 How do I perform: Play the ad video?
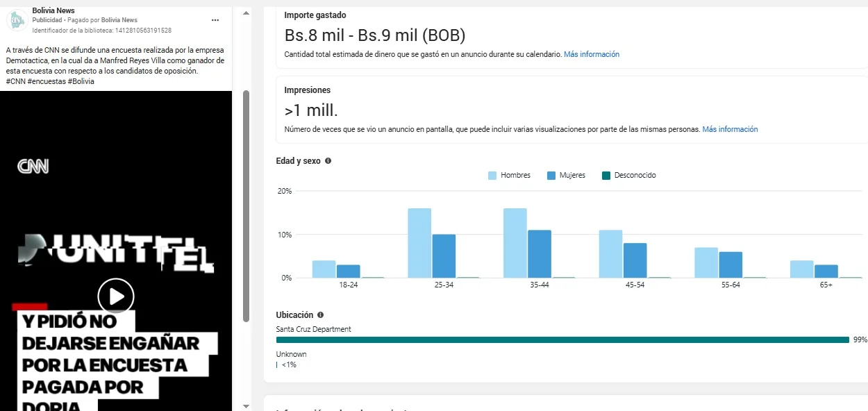pyautogui.click(x=115, y=296)
